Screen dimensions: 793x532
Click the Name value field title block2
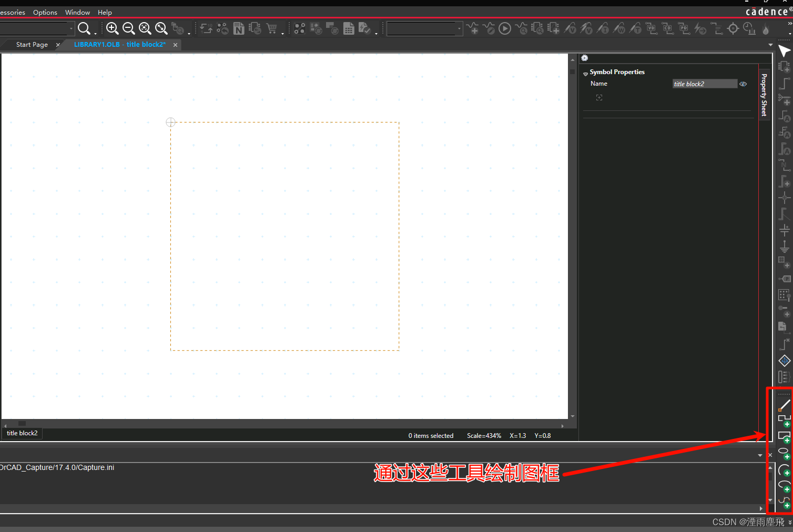[x=705, y=84]
